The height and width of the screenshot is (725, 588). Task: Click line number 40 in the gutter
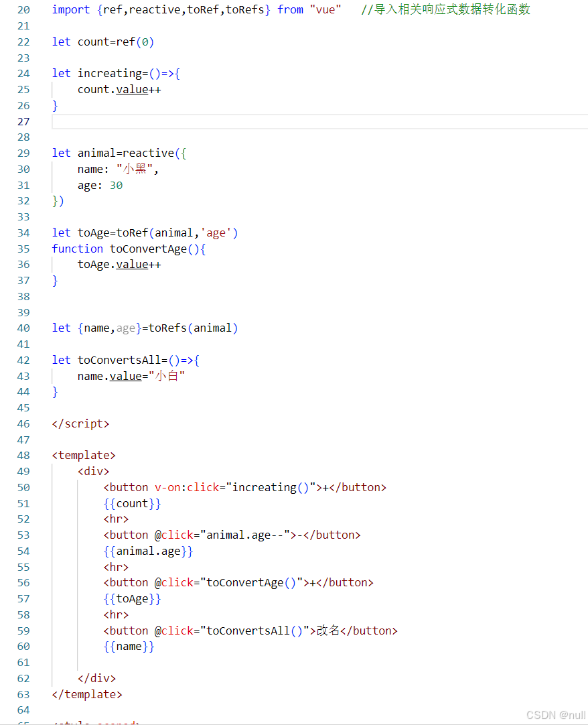tap(23, 328)
